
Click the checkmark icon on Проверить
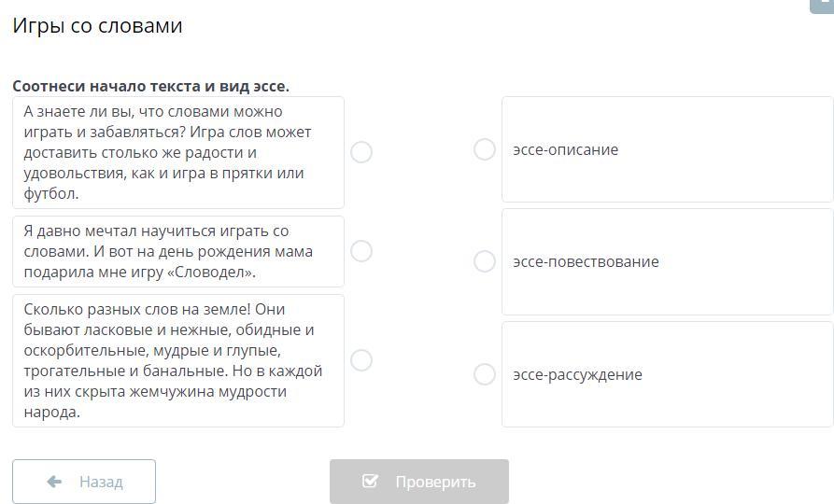tap(370, 482)
